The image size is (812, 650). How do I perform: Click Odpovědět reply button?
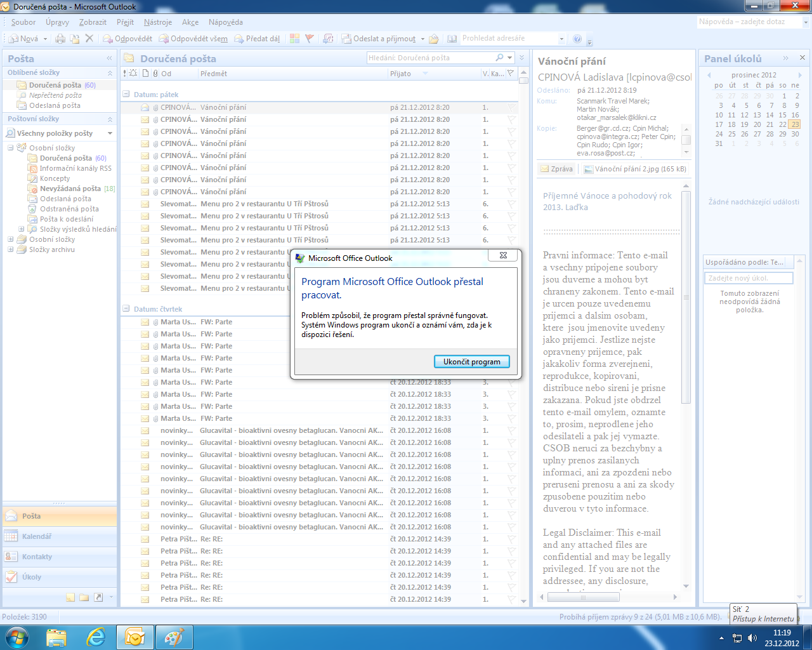pos(128,39)
